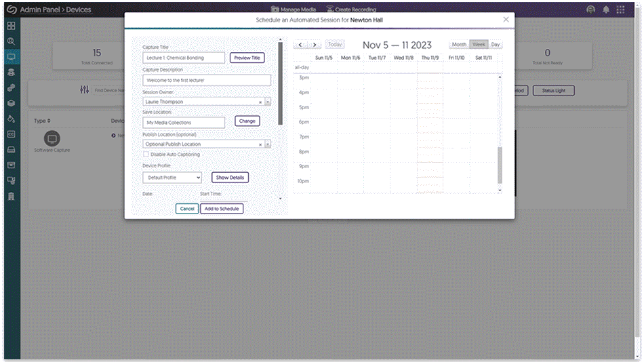Click the Status Light button
Screen dimensions: 644x362
point(554,90)
